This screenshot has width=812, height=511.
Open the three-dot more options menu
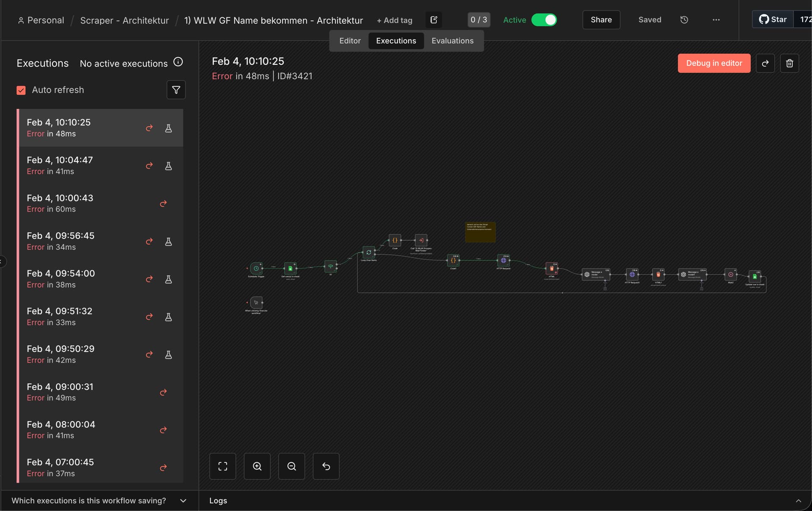[716, 20]
